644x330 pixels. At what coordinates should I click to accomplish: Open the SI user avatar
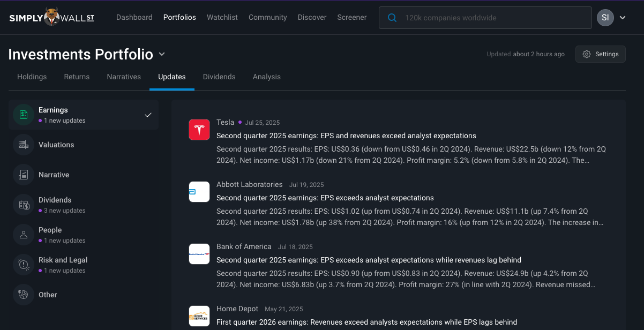tap(605, 17)
